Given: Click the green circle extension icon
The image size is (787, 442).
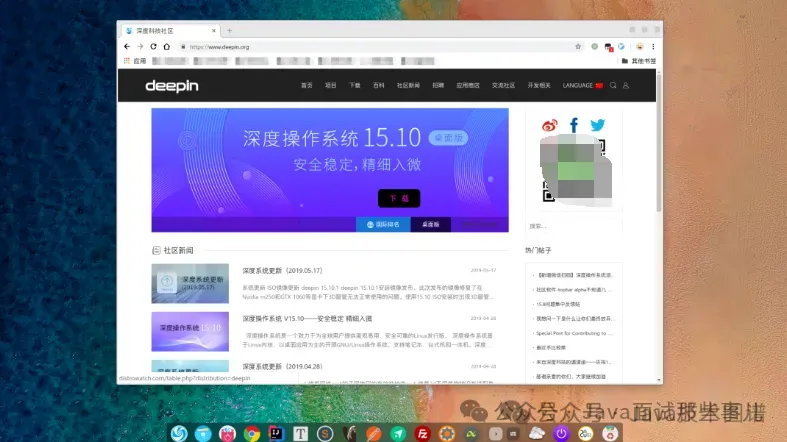Looking at the screenshot, I should [594, 47].
